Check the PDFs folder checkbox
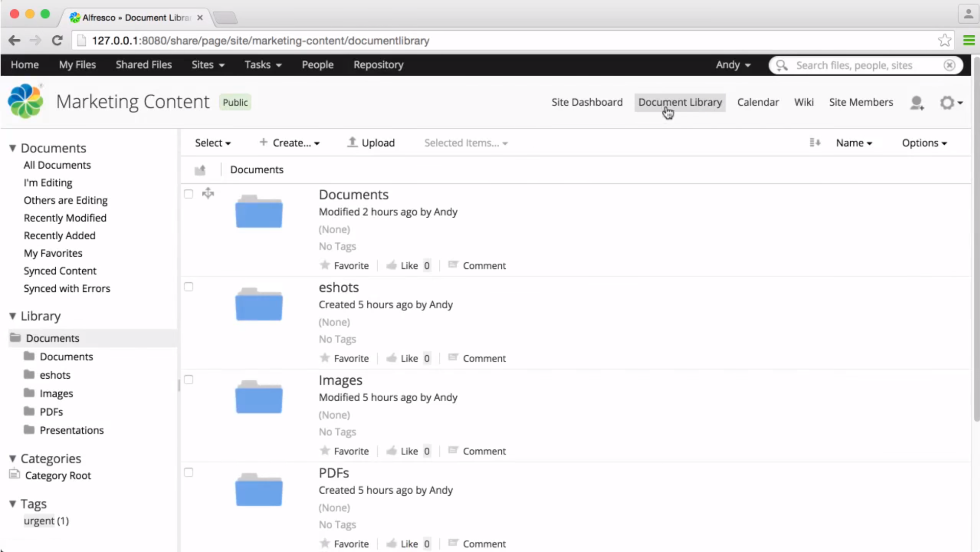Image resolution: width=980 pixels, height=552 pixels. coord(189,472)
